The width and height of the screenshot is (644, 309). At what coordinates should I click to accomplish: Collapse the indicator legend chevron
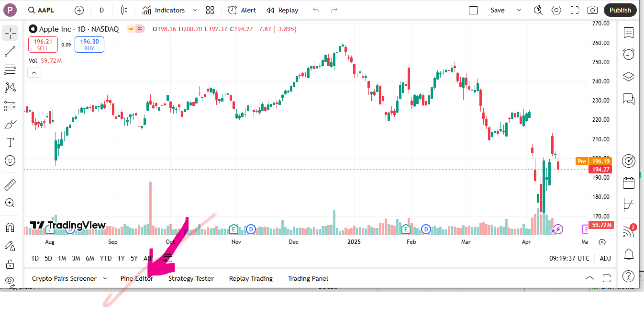[34, 73]
